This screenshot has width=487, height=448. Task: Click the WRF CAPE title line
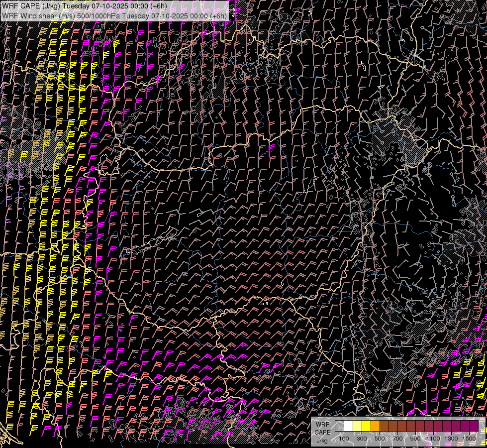coord(85,6)
